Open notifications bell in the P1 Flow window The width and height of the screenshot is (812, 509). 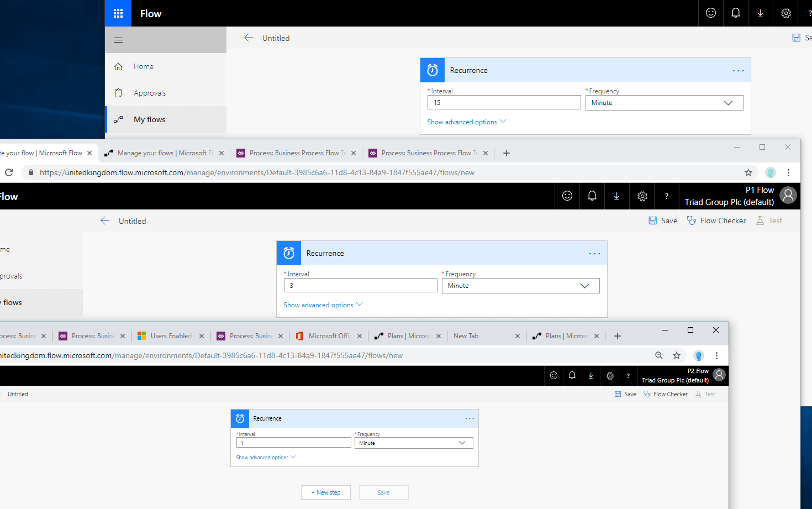pos(592,196)
